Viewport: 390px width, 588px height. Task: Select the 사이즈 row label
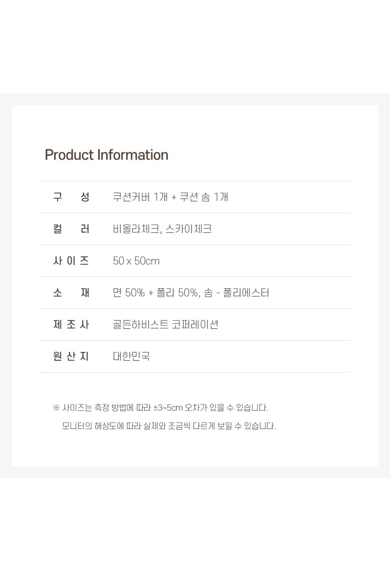[x=71, y=261]
